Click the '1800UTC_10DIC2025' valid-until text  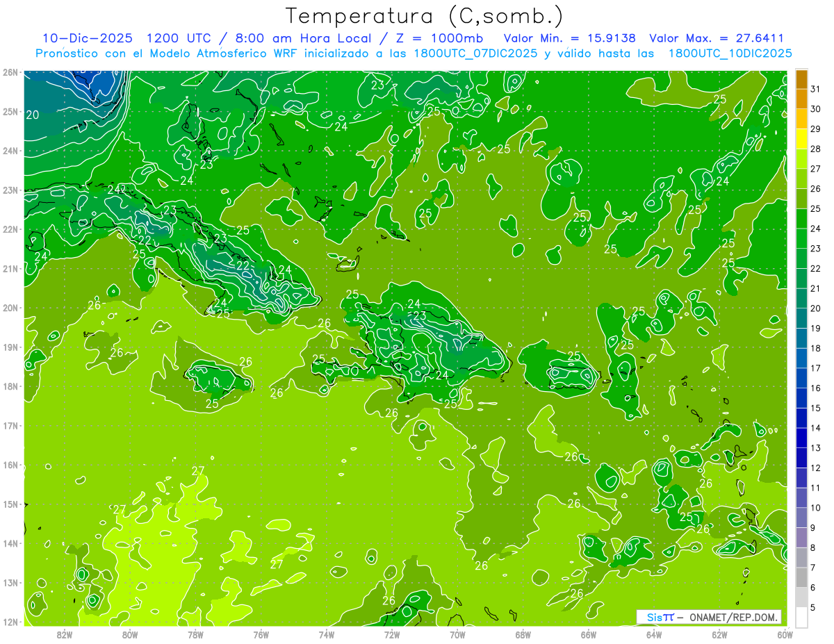(x=730, y=53)
